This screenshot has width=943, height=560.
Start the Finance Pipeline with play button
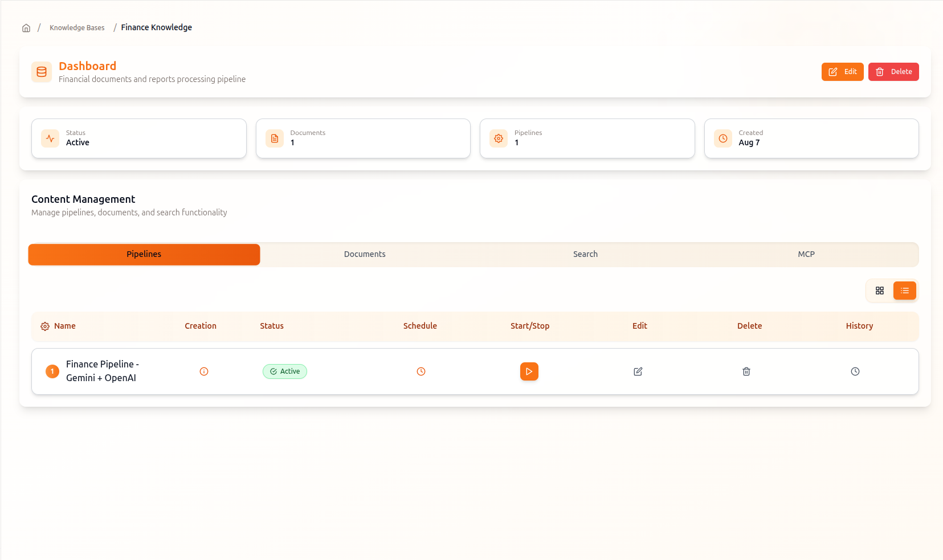[529, 371]
